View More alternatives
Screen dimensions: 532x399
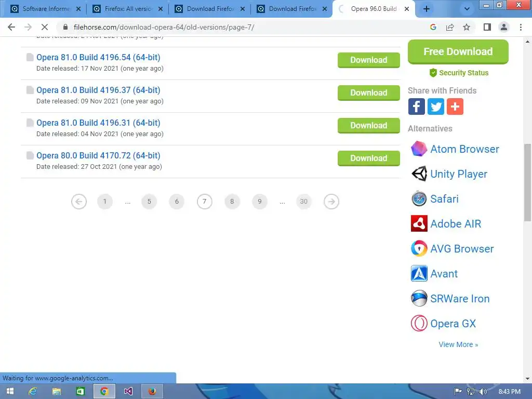coord(458,344)
